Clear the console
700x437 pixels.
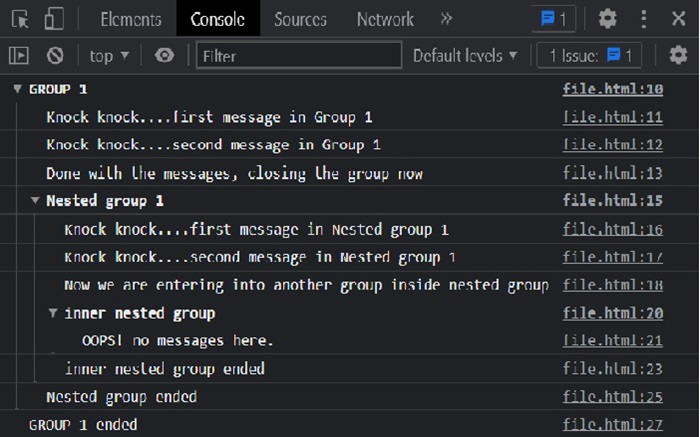click(55, 56)
